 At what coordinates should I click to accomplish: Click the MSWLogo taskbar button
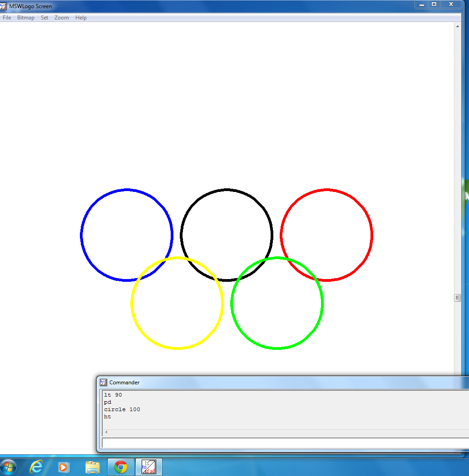(x=148, y=467)
